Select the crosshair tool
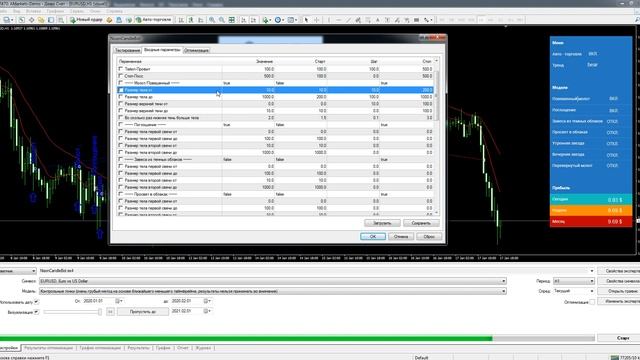The height and width of the screenshot is (360, 640). pos(316,20)
